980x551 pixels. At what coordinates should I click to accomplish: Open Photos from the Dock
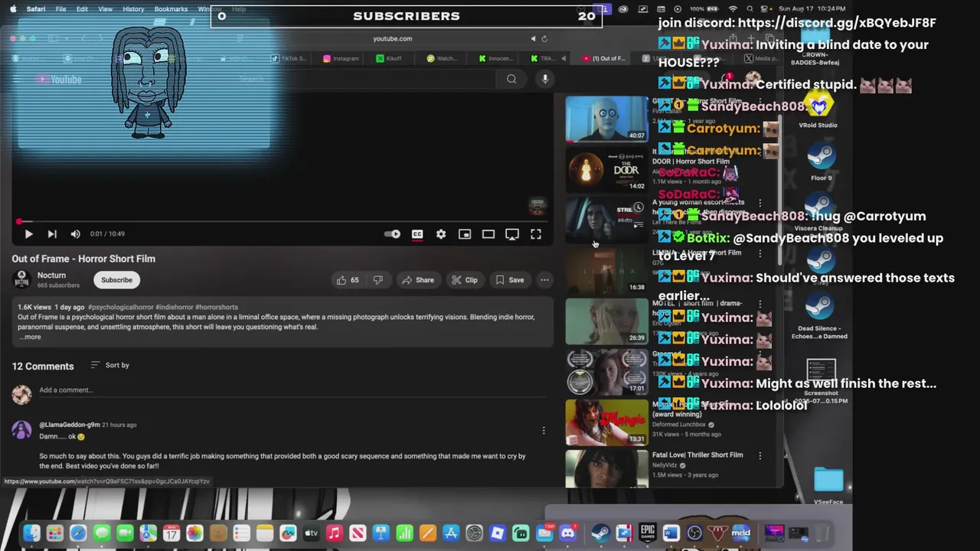coord(194,533)
